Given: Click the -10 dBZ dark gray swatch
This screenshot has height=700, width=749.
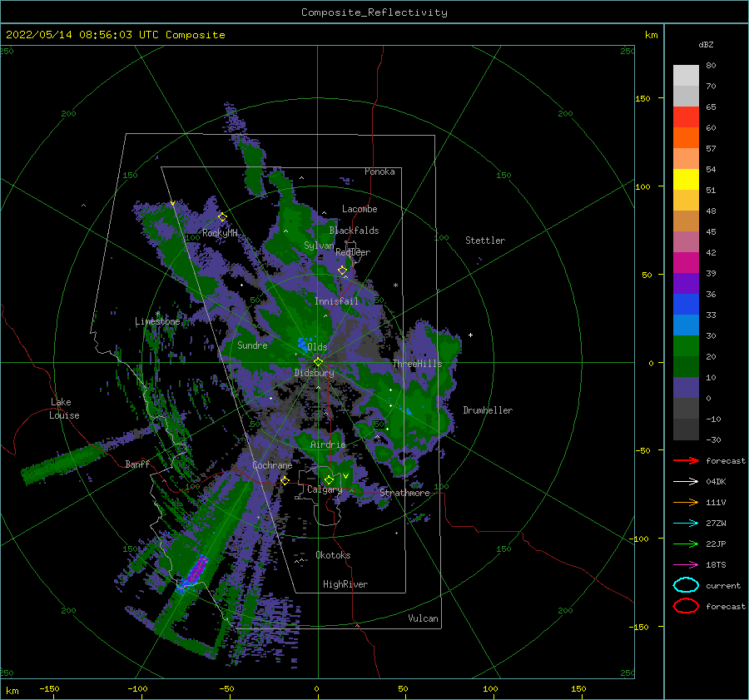Looking at the screenshot, I should point(686,429).
